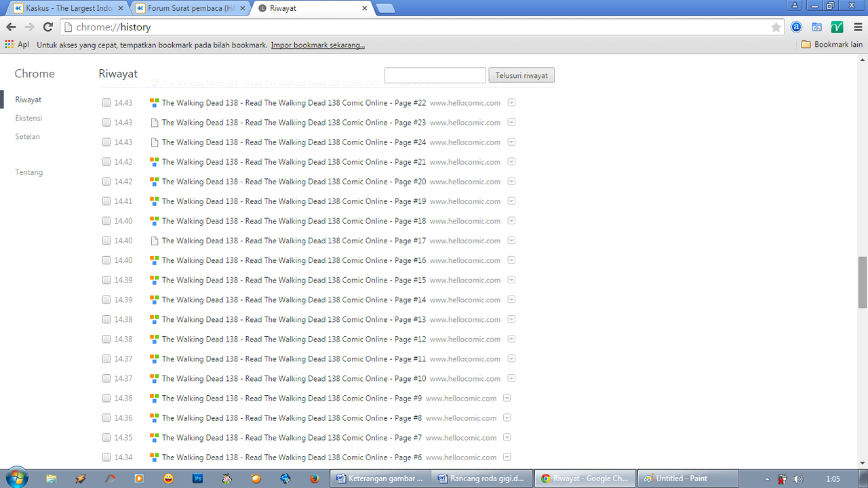The width and height of the screenshot is (868, 488).
Task: Expand options for Page #15 entry
Action: [511, 280]
